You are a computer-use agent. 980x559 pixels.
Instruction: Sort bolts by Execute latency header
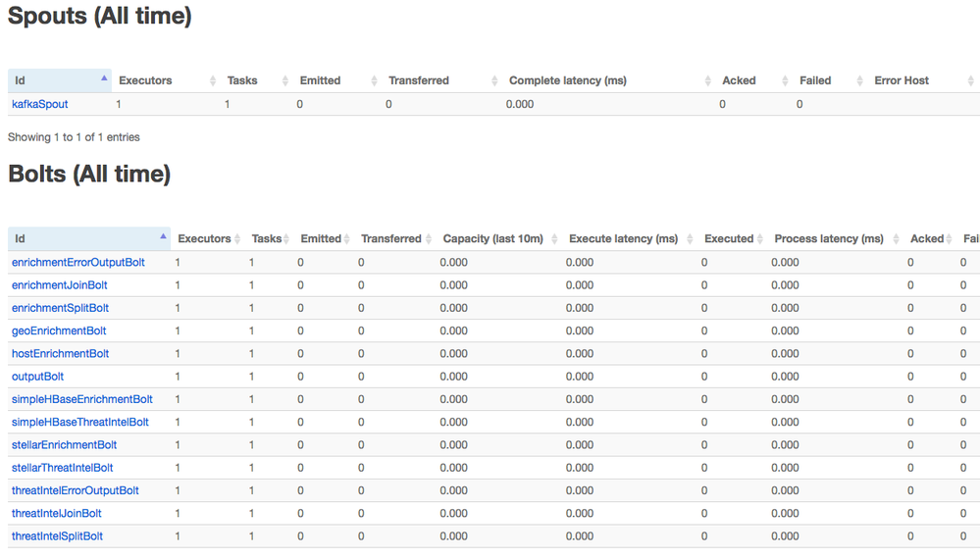623,239
